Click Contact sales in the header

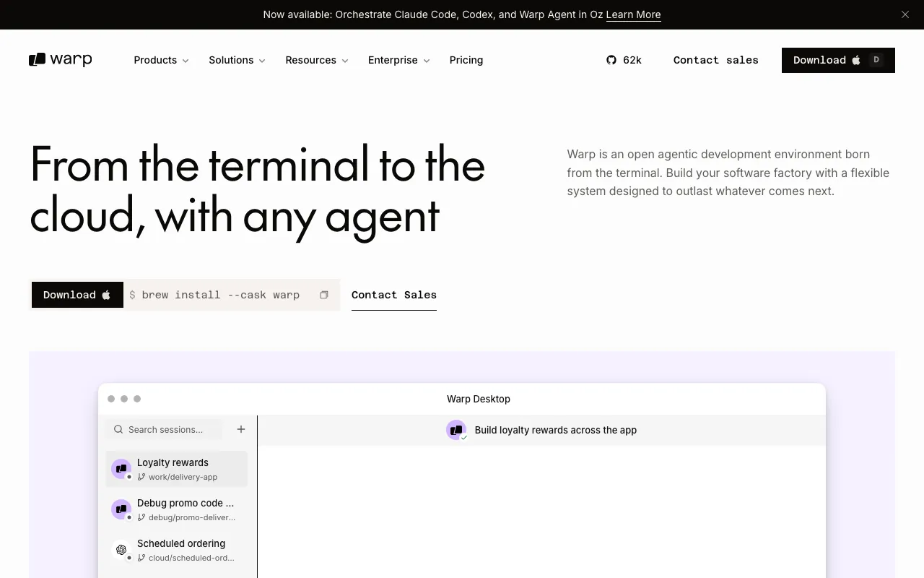tap(716, 60)
